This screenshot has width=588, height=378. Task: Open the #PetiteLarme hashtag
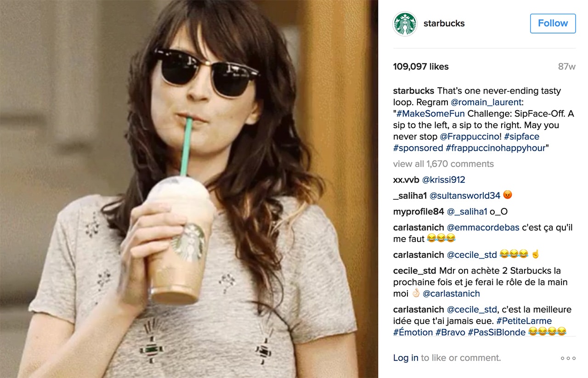[524, 321]
